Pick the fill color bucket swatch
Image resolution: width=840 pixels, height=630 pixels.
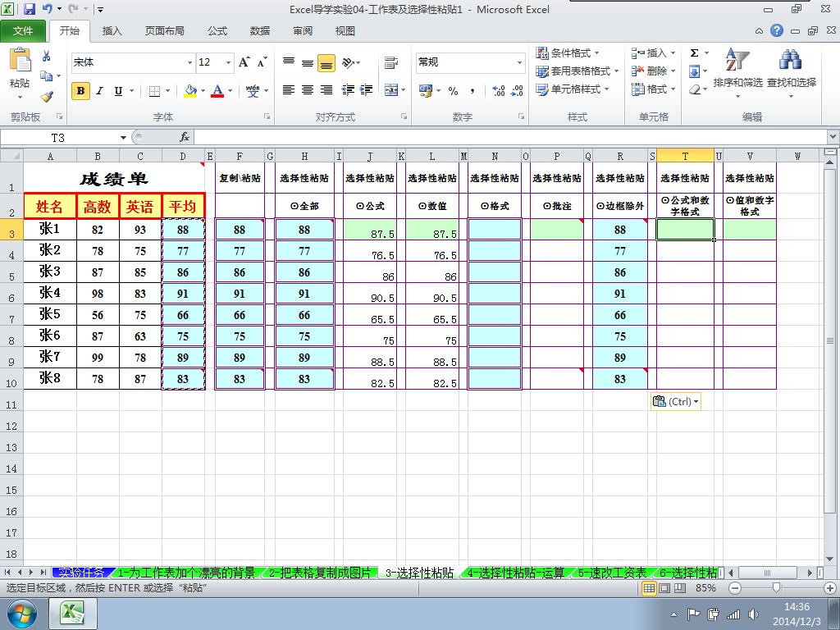click(x=190, y=91)
